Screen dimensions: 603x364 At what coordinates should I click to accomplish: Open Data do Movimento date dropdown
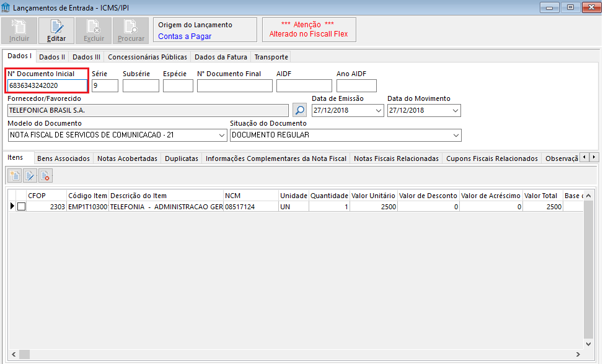456,111
